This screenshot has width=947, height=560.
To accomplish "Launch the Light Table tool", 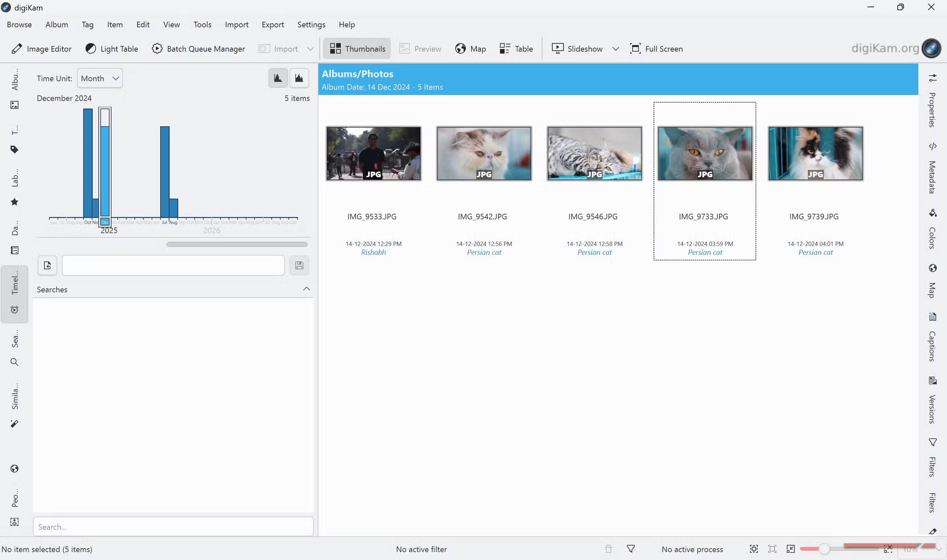I will click(x=112, y=49).
